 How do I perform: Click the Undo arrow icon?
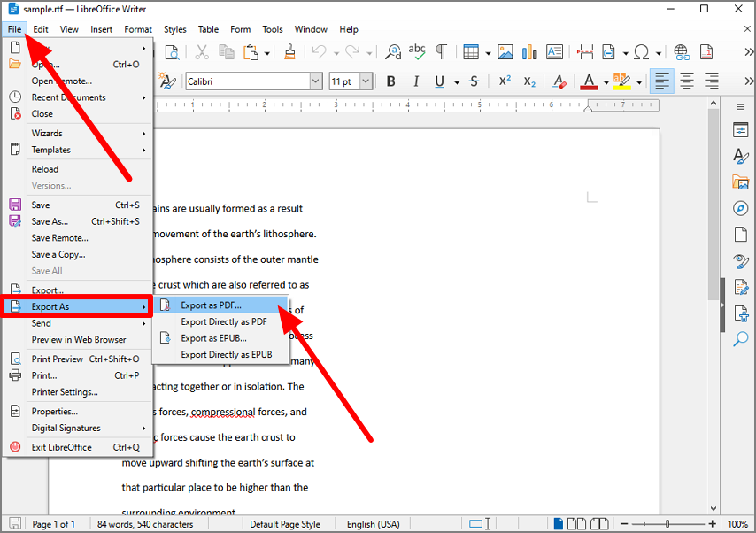pyautogui.click(x=319, y=52)
